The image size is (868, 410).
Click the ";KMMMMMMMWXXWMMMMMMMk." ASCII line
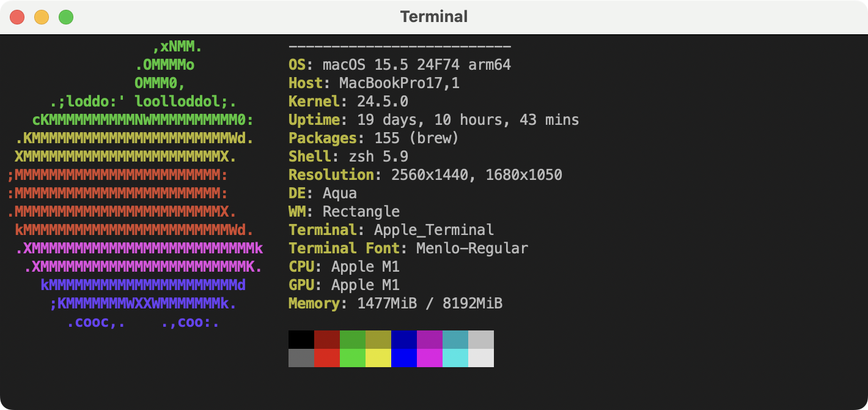[143, 304]
